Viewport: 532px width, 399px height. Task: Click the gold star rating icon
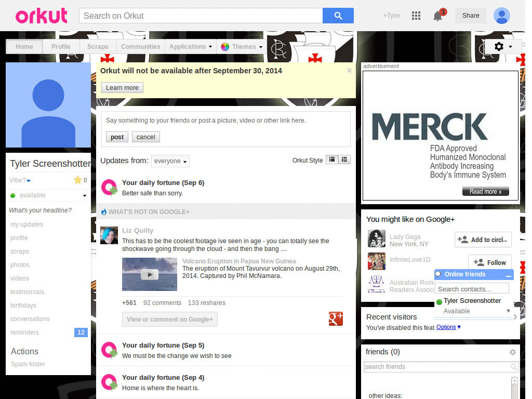(78, 180)
